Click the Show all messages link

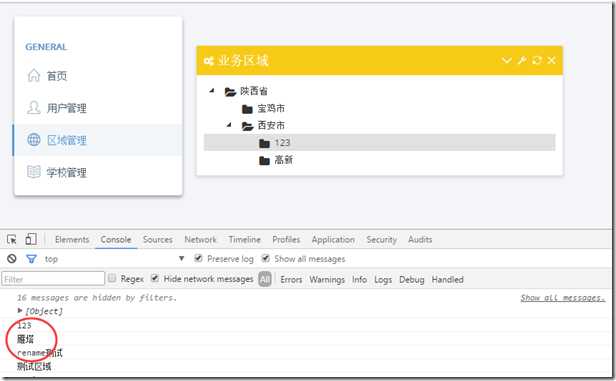[563, 298]
